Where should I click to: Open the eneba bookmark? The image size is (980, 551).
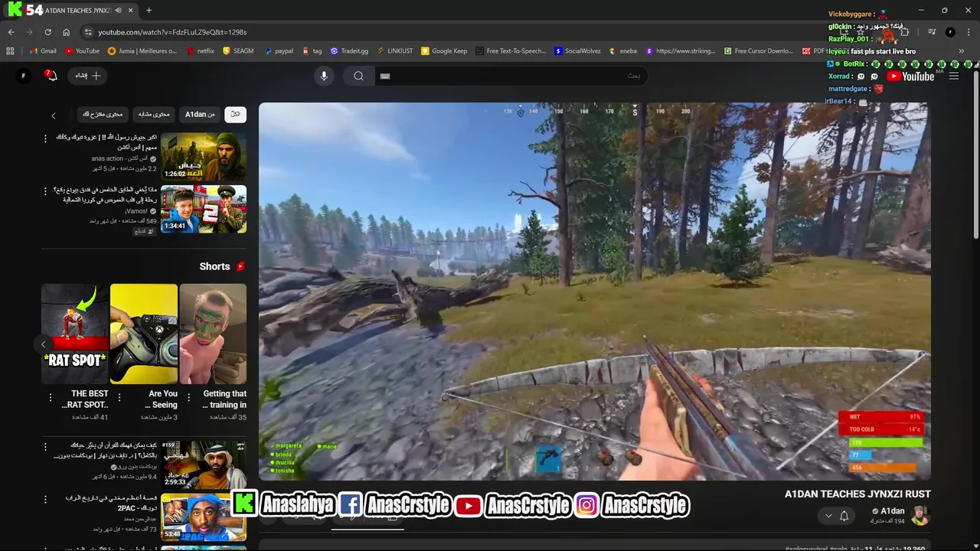(623, 51)
